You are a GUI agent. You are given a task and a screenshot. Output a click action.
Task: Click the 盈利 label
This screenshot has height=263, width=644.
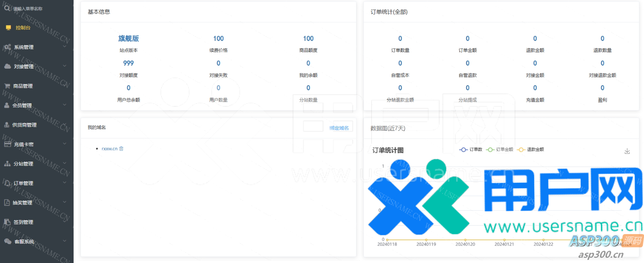coord(602,100)
